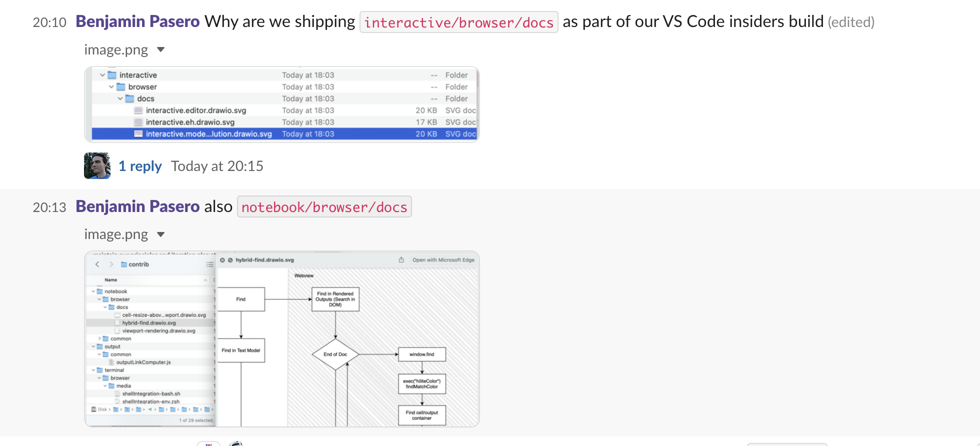This screenshot has width=980, height=446.
Task: Click the Open with Microsoft Edge button
Action: 444,259
